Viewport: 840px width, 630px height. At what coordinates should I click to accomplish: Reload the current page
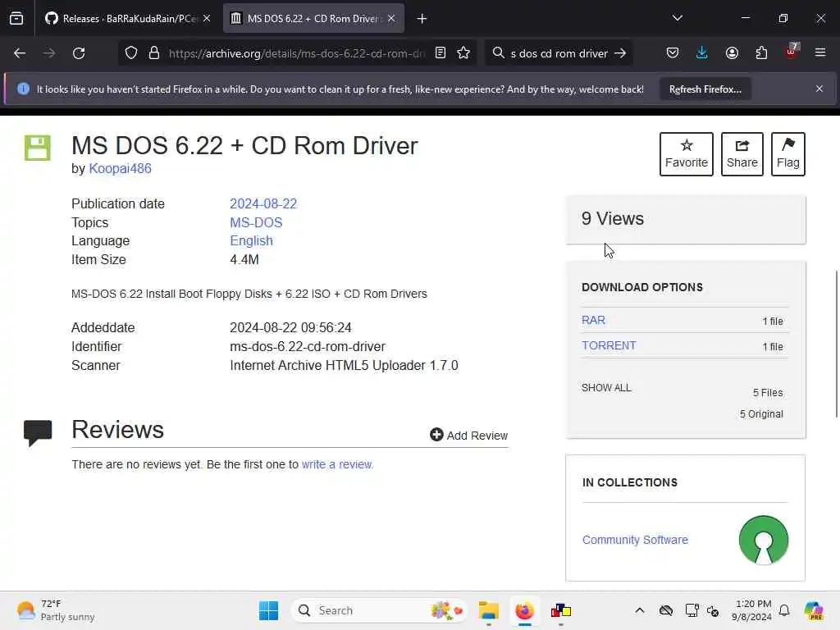(79, 53)
